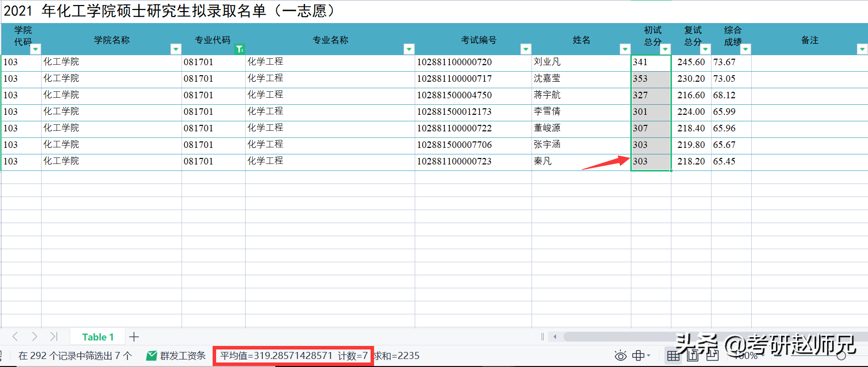
Task: Select exam number 102881500007706
Action: click(x=473, y=145)
